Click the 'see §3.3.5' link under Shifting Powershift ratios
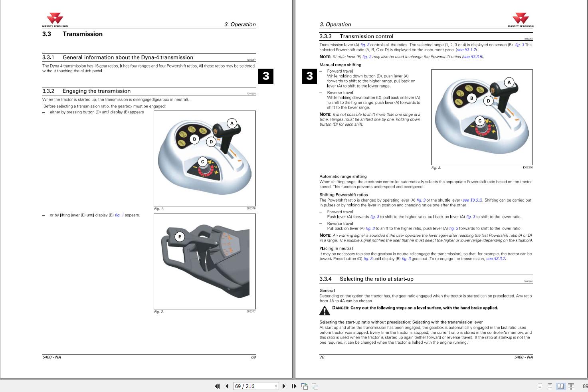Screen dimensions: 588x392 (x=472, y=200)
